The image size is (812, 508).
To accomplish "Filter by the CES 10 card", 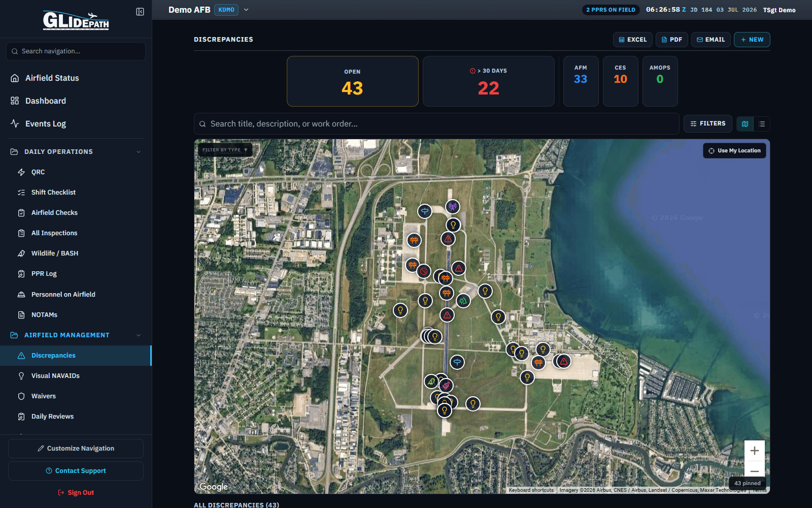I will click(620, 81).
